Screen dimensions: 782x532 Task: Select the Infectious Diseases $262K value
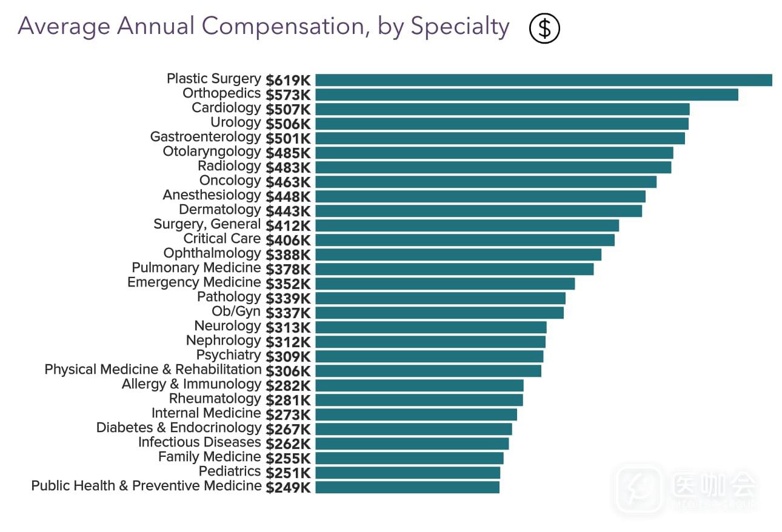(288, 444)
